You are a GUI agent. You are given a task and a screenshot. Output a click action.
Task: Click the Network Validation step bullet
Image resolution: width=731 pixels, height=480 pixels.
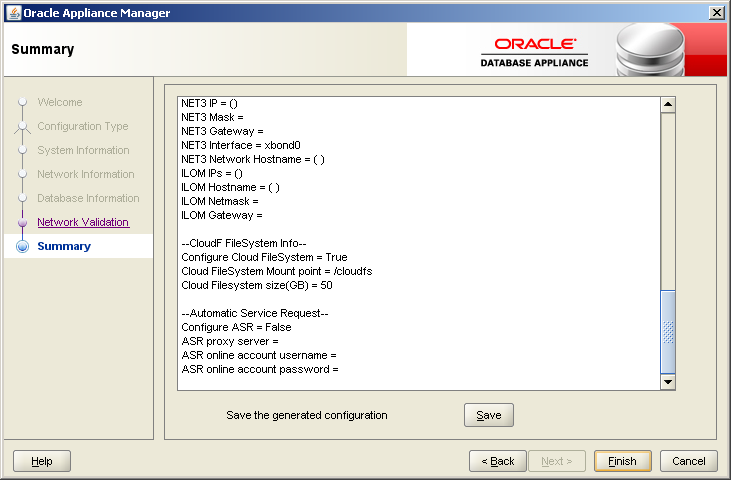[22, 222]
